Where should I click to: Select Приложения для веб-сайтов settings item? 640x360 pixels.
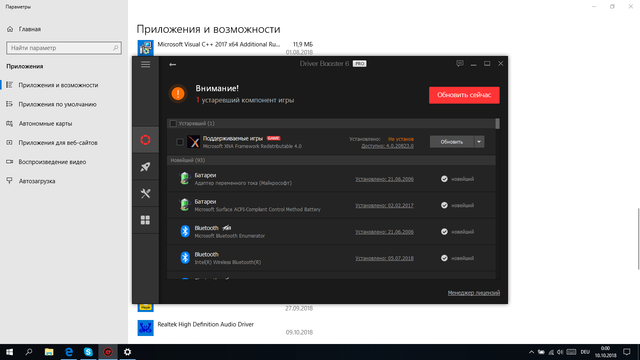[x=64, y=142]
